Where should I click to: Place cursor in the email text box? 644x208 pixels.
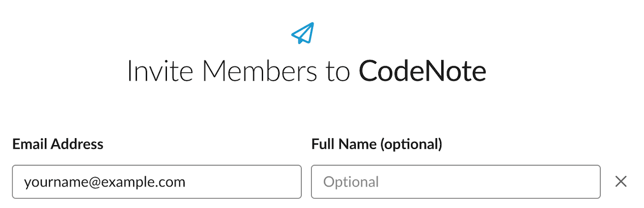click(x=157, y=182)
